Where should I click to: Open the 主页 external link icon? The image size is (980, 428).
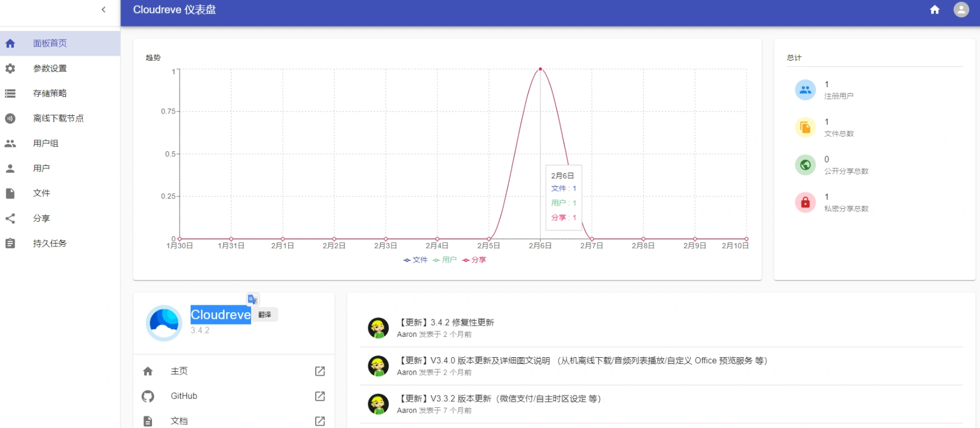(x=320, y=371)
